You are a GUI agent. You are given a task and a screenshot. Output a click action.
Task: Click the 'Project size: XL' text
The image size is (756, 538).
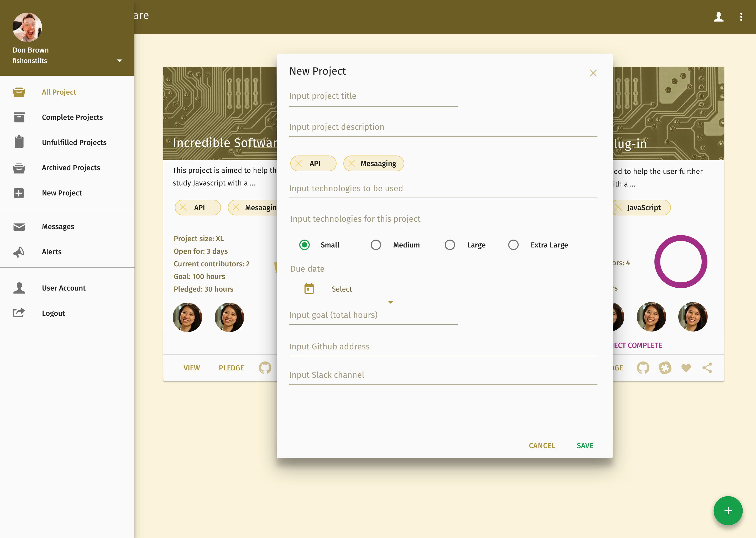tap(199, 239)
